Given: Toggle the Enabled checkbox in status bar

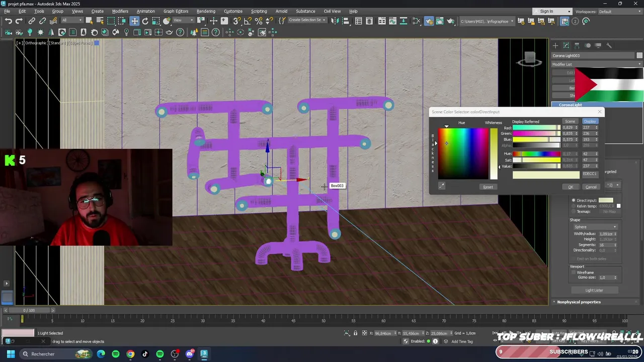Looking at the screenshot, I should click(428, 341).
